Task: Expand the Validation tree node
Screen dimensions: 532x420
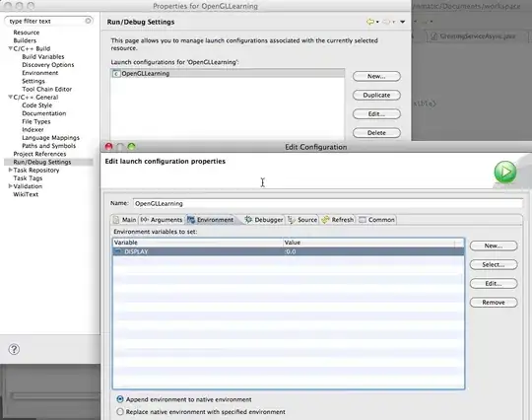Action: pos(10,186)
